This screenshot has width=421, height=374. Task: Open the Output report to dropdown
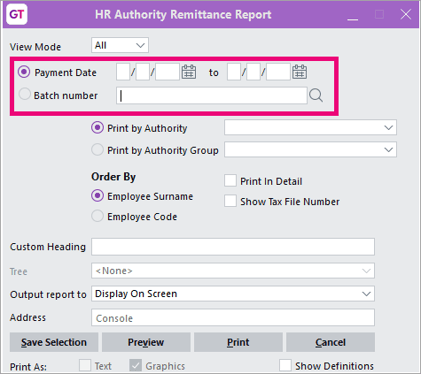[x=233, y=294]
